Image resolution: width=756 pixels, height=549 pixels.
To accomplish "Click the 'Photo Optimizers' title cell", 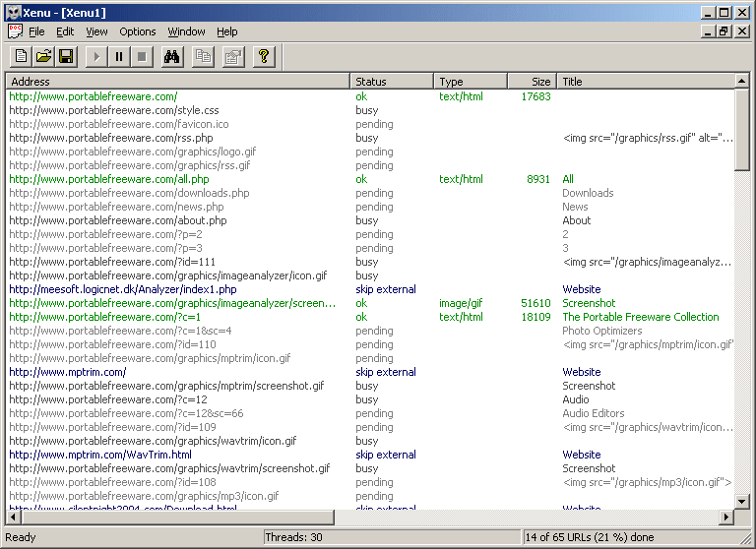I will click(x=602, y=331).
